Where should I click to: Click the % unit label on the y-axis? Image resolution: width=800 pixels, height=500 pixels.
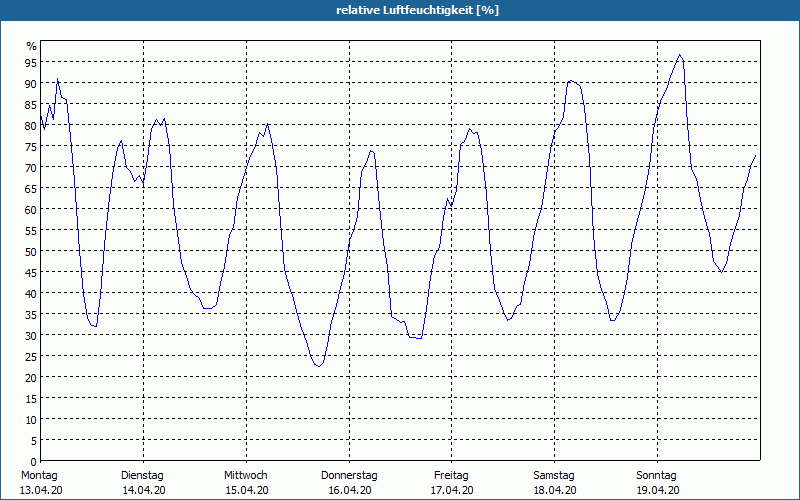pyautogui.click(x=32, y=46)
